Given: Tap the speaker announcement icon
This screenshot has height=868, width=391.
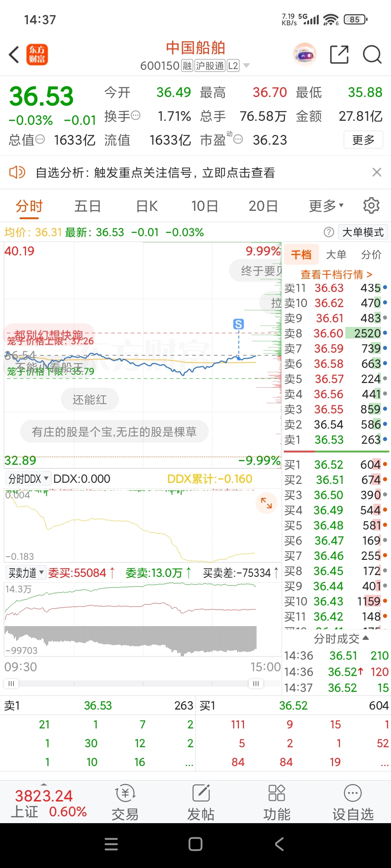Looking at the screenshot, I should (17, 173).
